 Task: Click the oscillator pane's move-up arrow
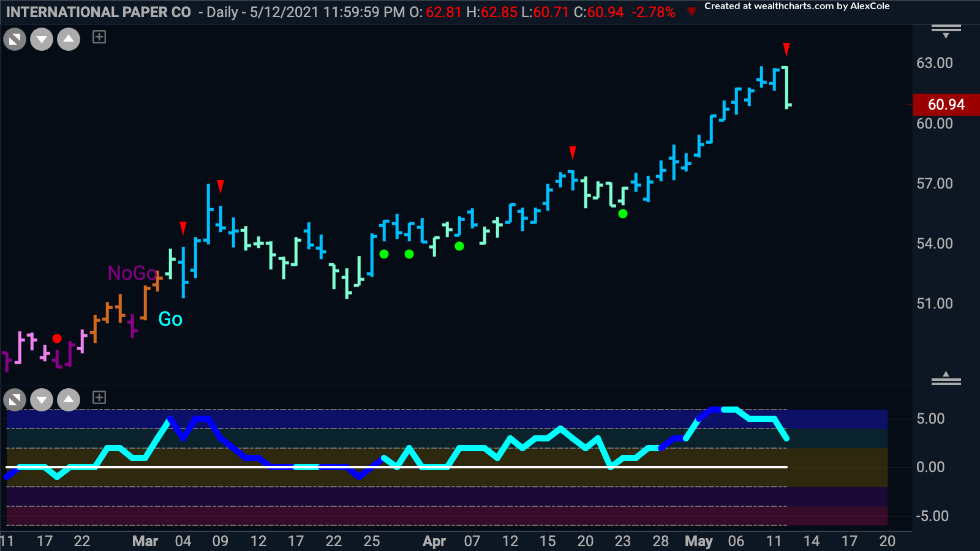click(69, 400)
